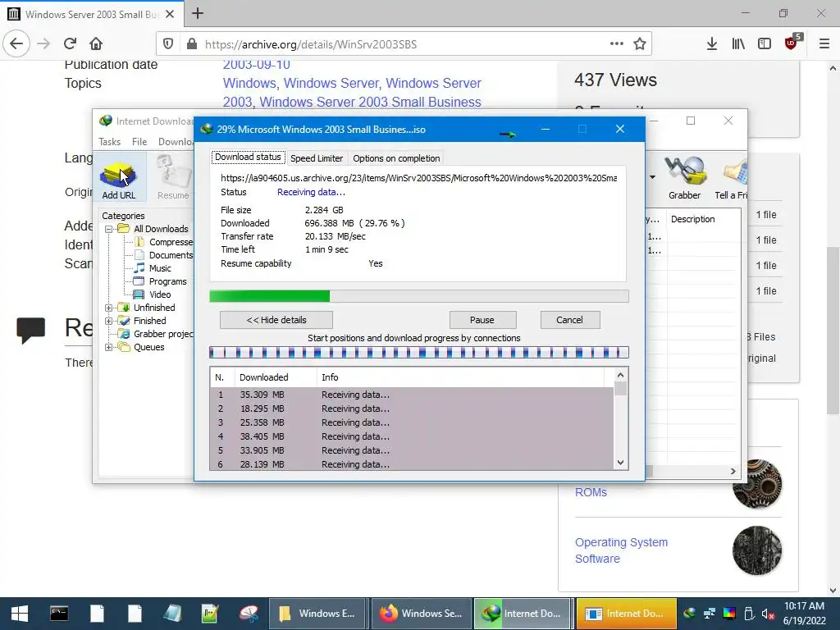Screen dimensions: 840x630
Task: Click the connections progress segment bar
Action: pos(419,353)
